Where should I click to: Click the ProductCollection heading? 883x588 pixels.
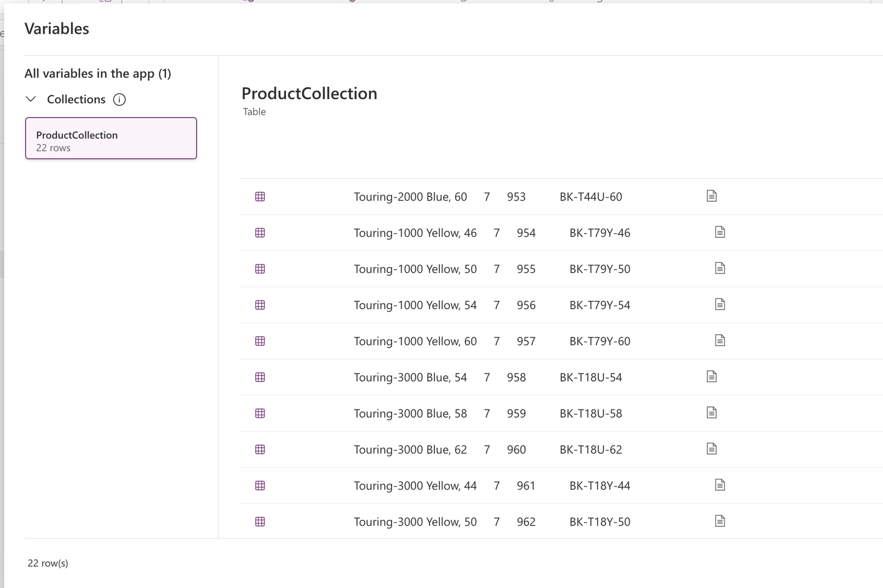(x=309, y=94)
